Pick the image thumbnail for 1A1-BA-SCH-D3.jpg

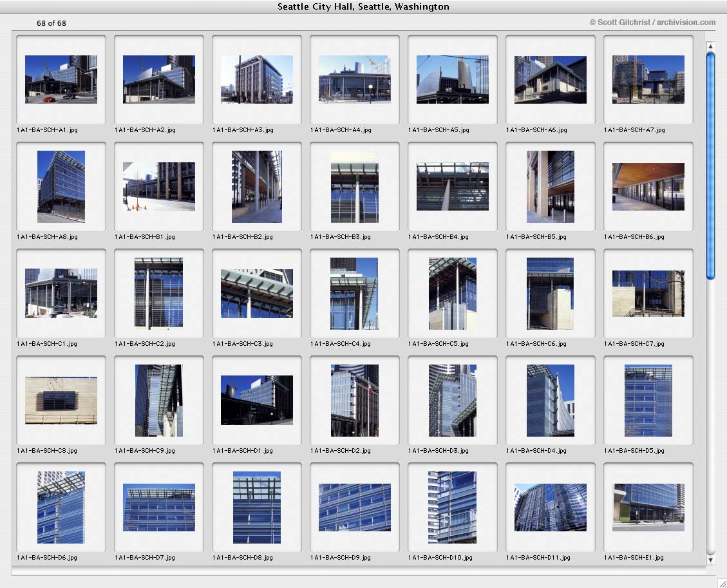(453, 400)
